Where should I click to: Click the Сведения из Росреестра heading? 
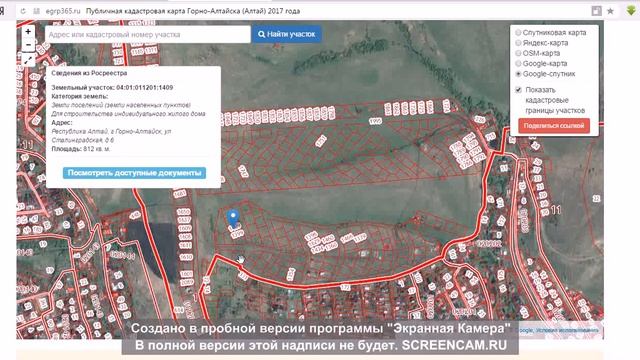tap(89, 73)
